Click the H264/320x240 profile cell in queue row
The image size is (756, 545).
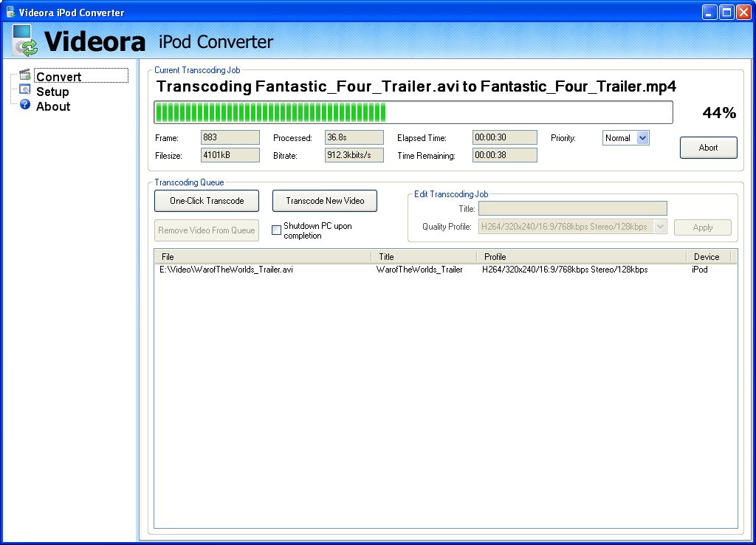click(565, 270)
